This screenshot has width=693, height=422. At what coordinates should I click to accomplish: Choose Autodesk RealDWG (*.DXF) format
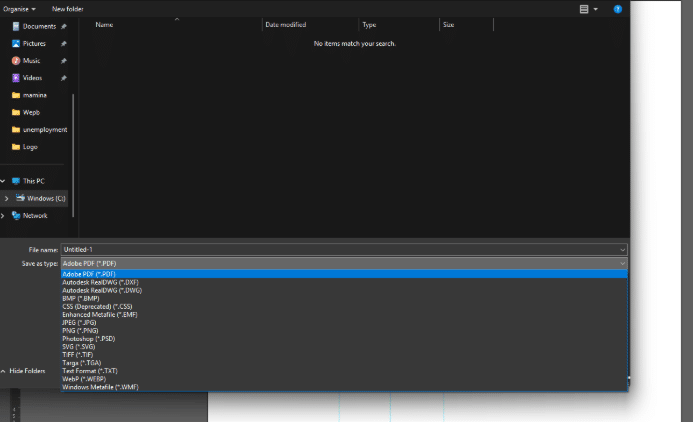(344, 282)
